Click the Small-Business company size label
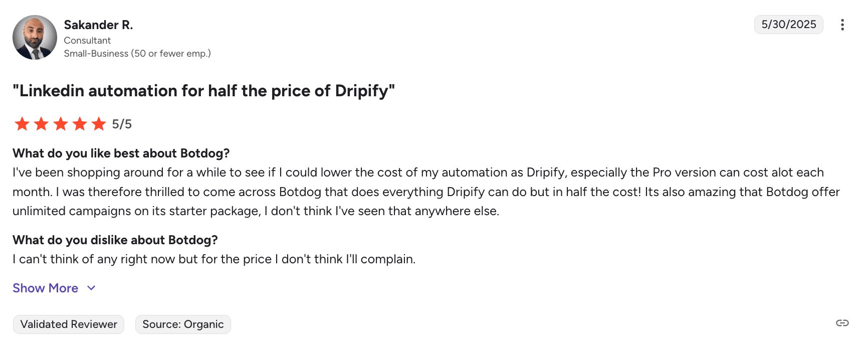868x348 pixels. point(137,54)
